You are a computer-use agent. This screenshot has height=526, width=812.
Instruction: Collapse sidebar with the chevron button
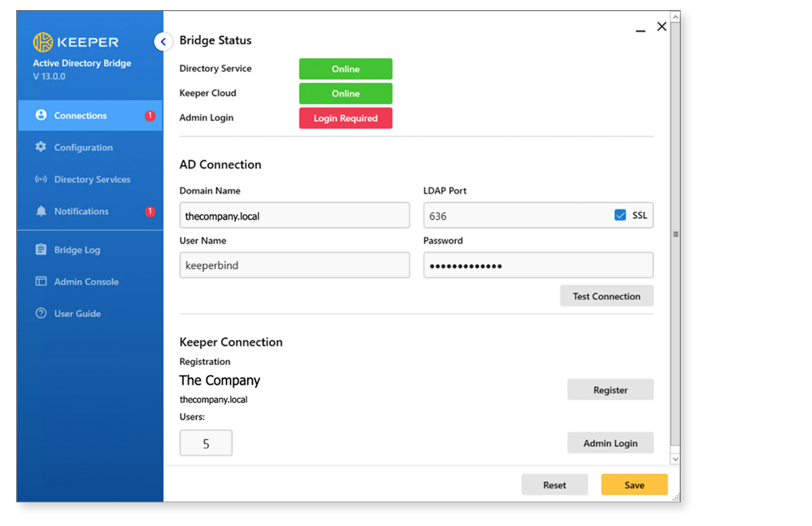(163, 42)
